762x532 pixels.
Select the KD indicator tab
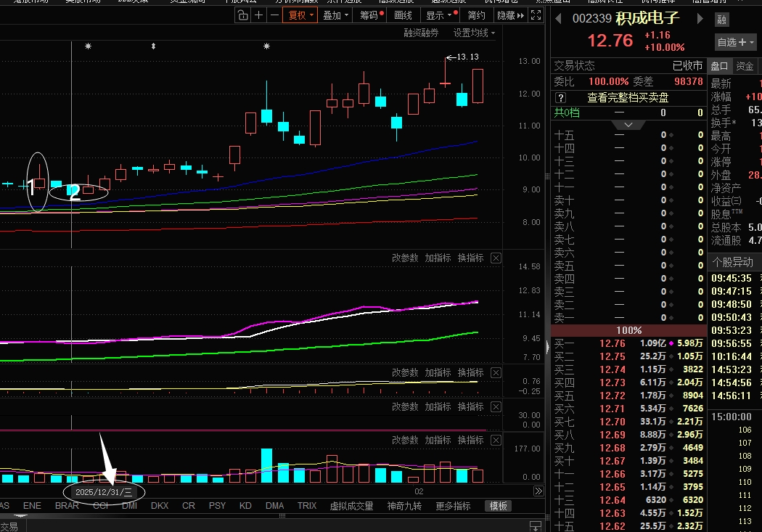point(245,506)
